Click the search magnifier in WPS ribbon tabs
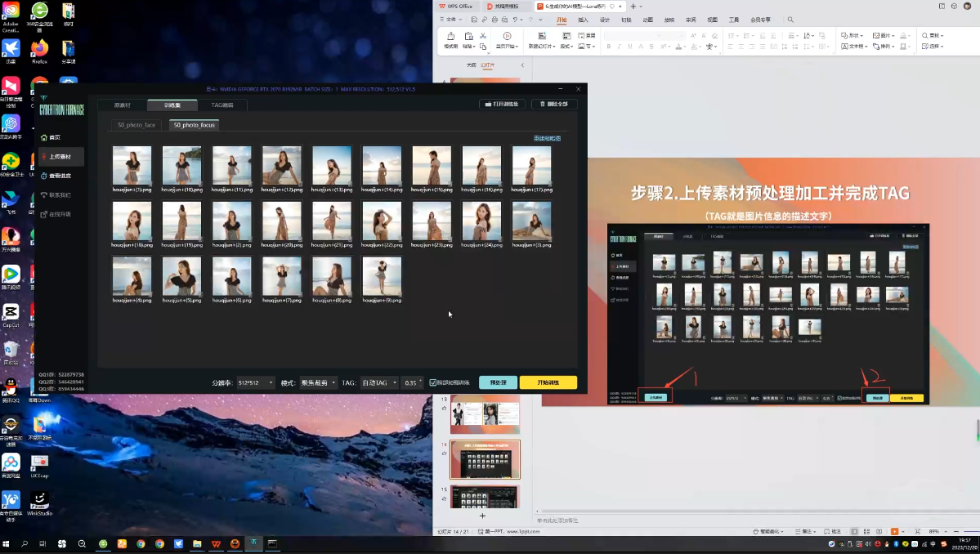The height and width of the screenshot is (554, 980). pyautogui.click(x=790, y=20)
